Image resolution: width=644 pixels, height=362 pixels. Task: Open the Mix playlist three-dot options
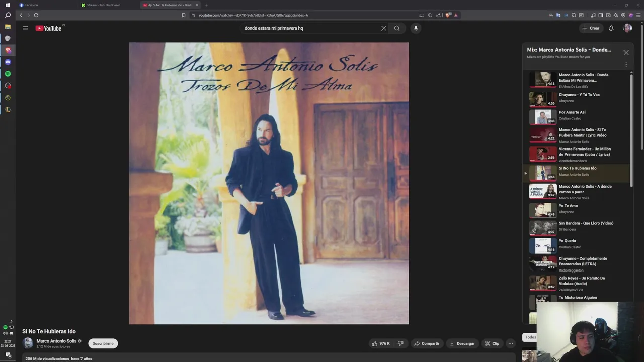click(626, 64)
